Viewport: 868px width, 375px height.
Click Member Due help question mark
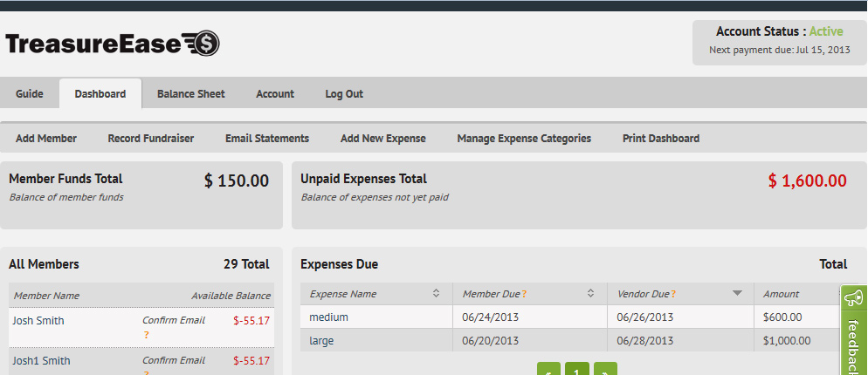524,295
